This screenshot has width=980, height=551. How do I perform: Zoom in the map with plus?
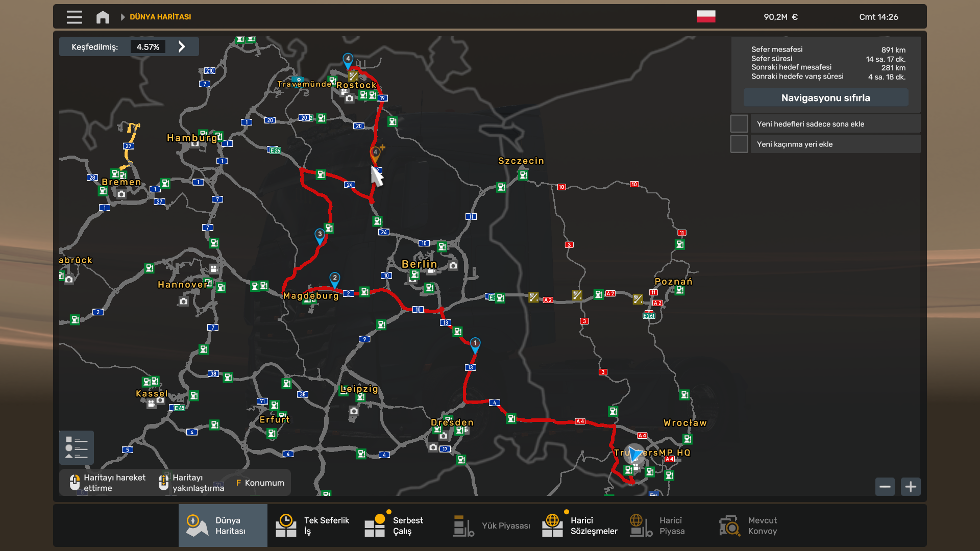(911, 487)
